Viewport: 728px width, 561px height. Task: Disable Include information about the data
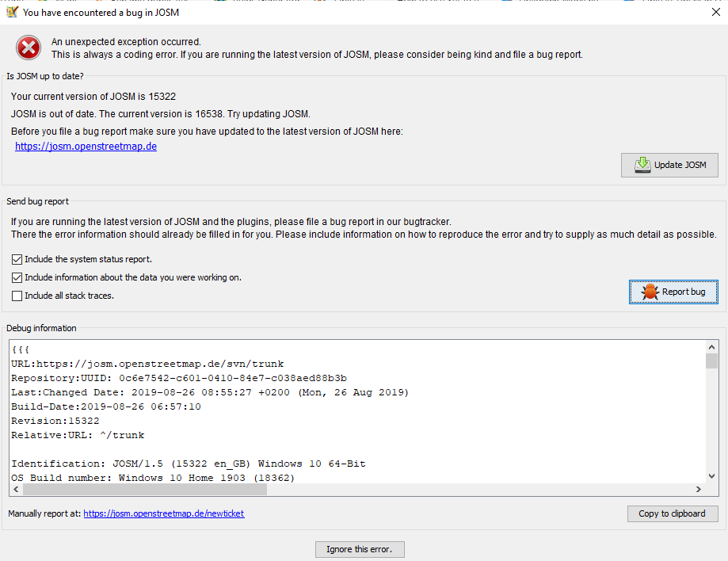pyautogui.click(x=17, y=277)
